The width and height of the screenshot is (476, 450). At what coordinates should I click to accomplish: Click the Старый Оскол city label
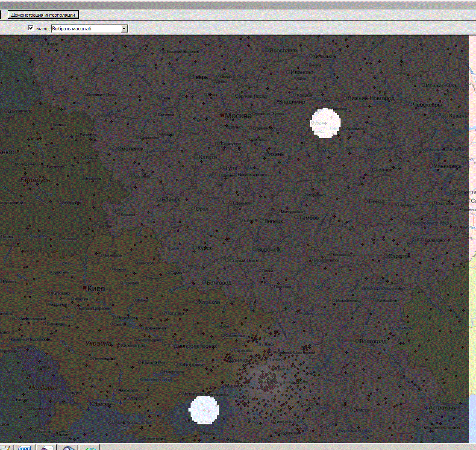click(x=244, y=261)
